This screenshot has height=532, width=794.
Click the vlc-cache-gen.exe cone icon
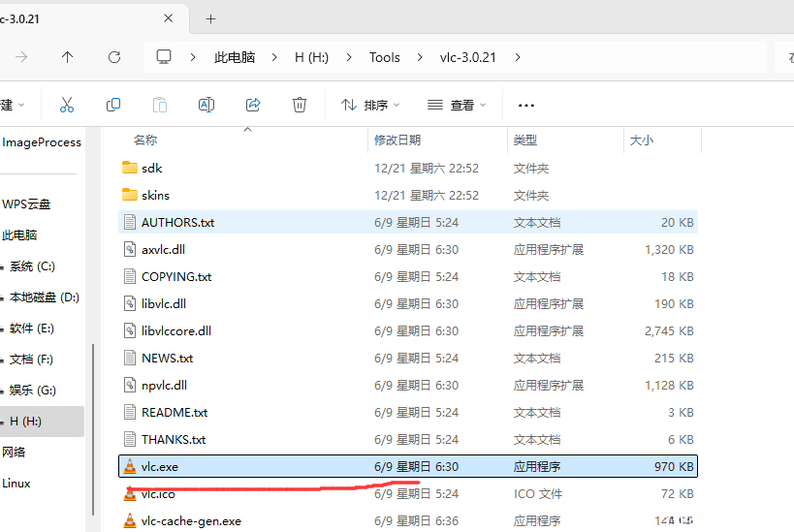130,520
